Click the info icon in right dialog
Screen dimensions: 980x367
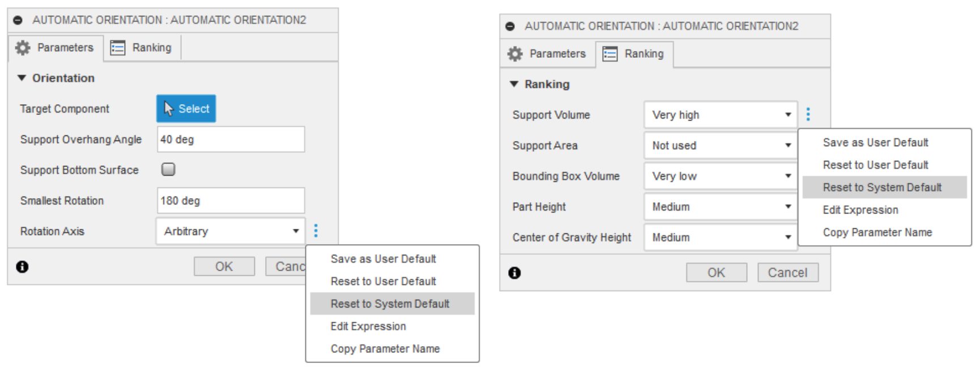tap(514, 273)
